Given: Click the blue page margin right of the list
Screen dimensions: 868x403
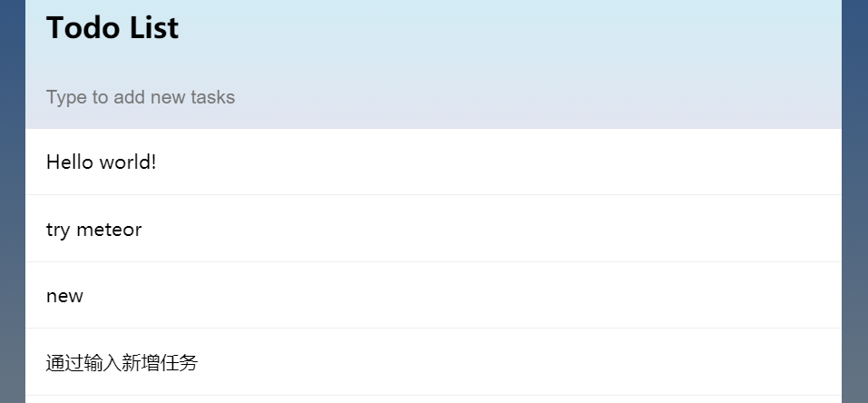Looking at the screenshot, I should (x=854, y=200).
